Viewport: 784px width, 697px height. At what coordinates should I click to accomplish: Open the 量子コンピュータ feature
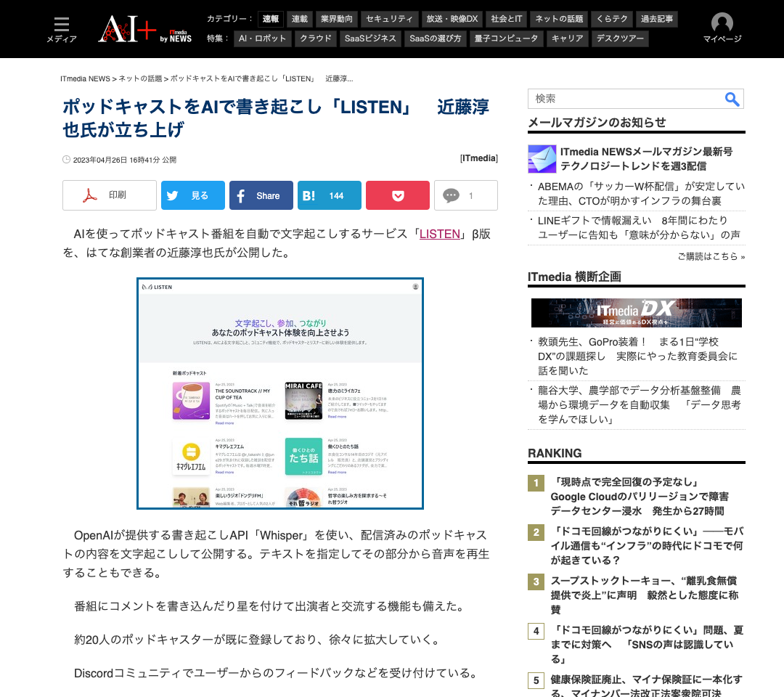pyautogui.click(x=506, y=38)
